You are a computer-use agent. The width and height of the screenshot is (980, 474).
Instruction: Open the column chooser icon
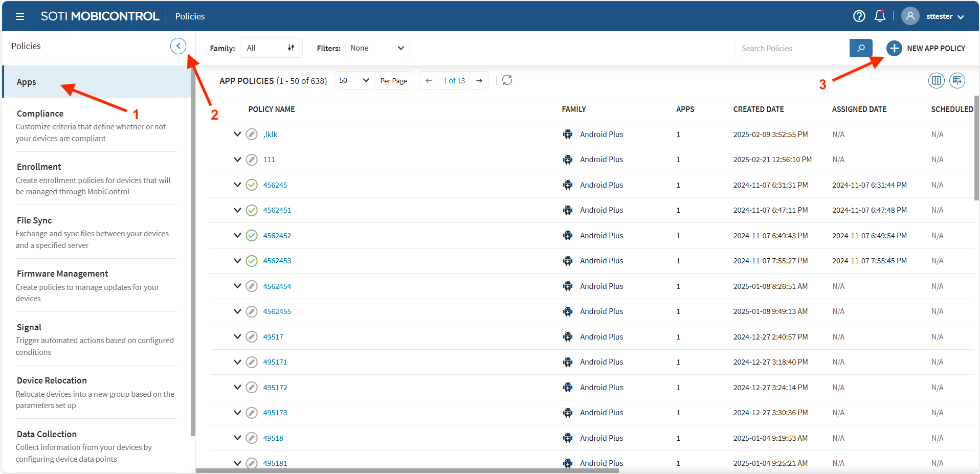tap(936, 80)
